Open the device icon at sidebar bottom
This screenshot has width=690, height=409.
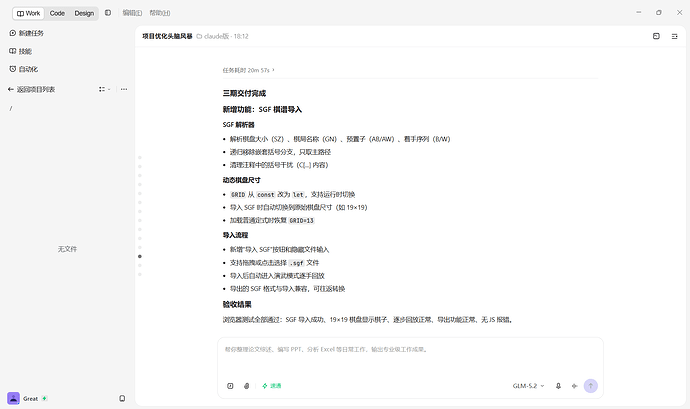pyautogui.click(x=122, y=398)
